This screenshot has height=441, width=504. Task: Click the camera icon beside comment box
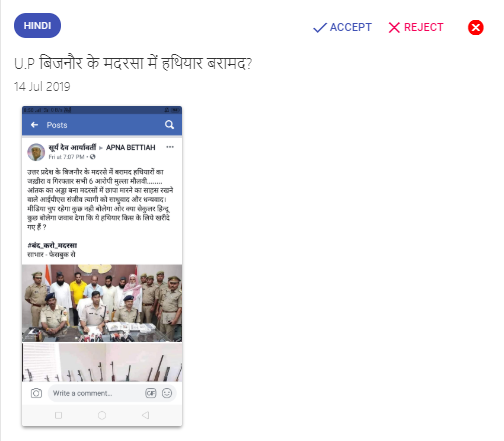click(x=36, y=393)
